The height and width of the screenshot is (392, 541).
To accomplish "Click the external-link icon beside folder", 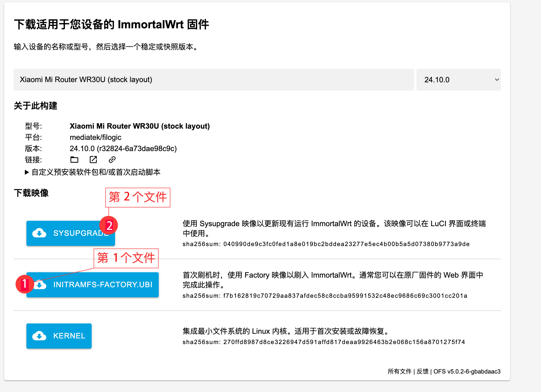I will [93, 160].
